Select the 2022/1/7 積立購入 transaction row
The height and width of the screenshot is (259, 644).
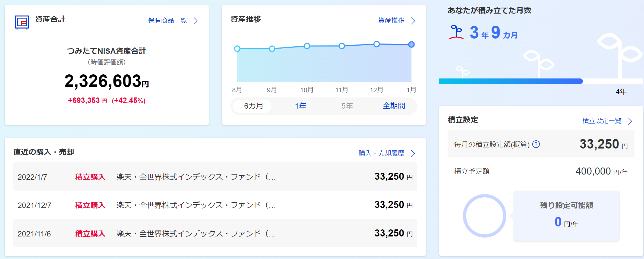pos(215,177)
